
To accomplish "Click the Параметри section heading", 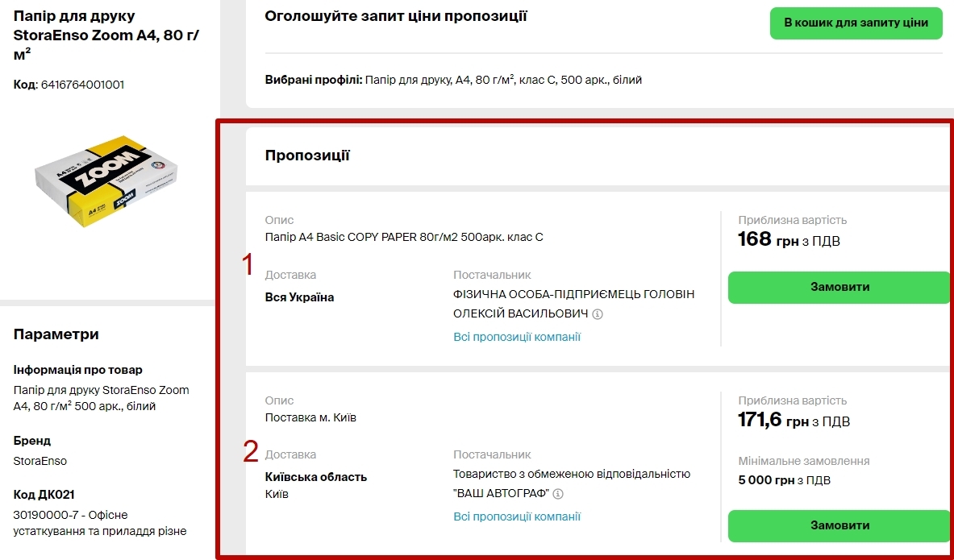I will point(56,334).
